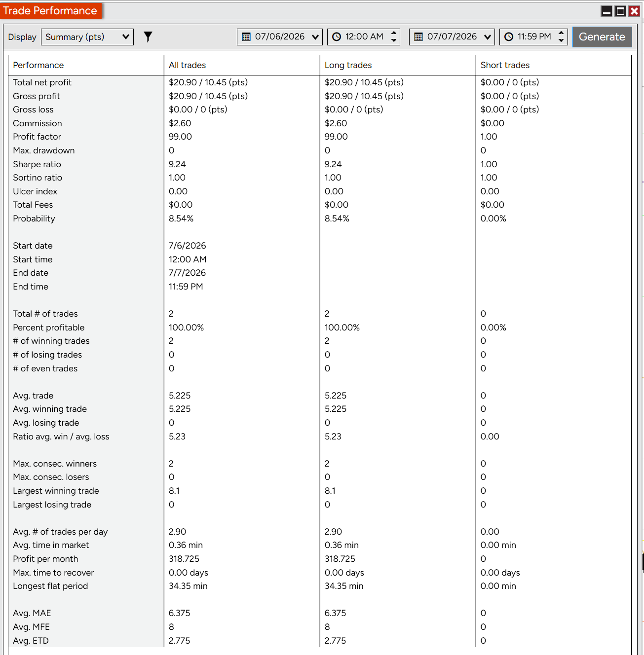644x655 pixels.
Task: Click the start date calendar icon
Action: pos(246,37)
